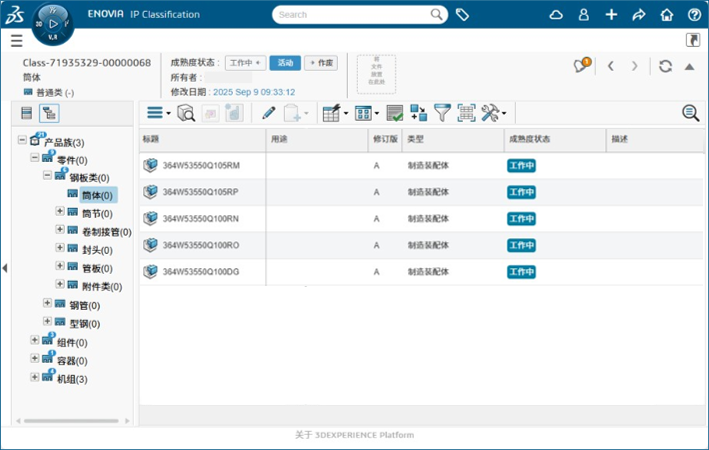Click the filter funnel icon in toolbar

442,113
